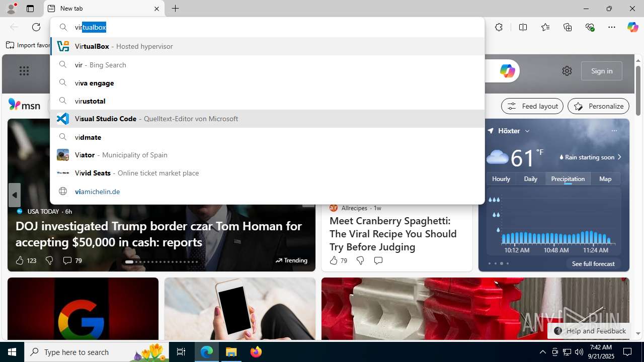Open File Explorer from taskbar
The image size is (644, 362).
pyautogui.click(x=231, y=352)
